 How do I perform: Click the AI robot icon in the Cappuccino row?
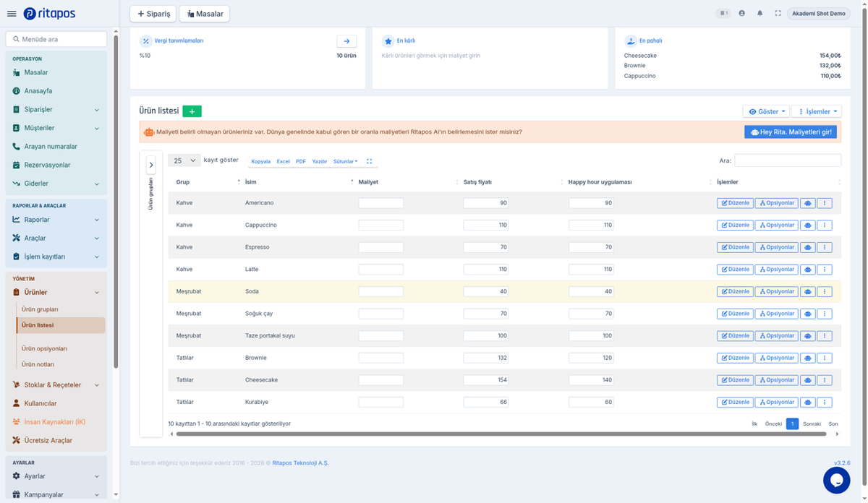pos(807,225)
